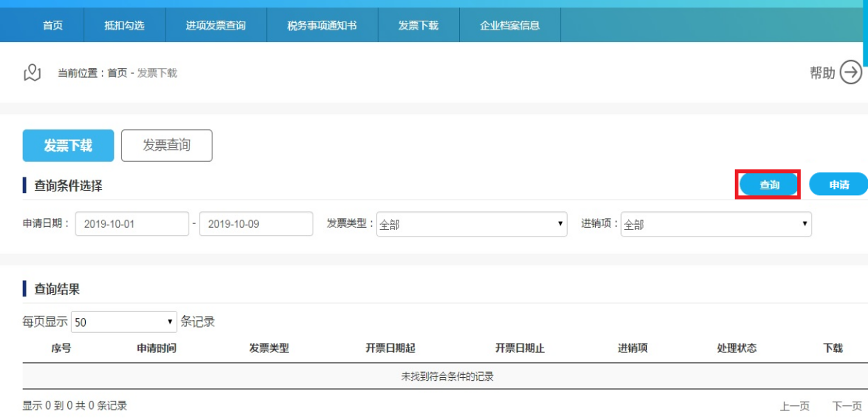Open 发票下载 in the top navigation bar

pyautogui.click(x=418, y=25)
